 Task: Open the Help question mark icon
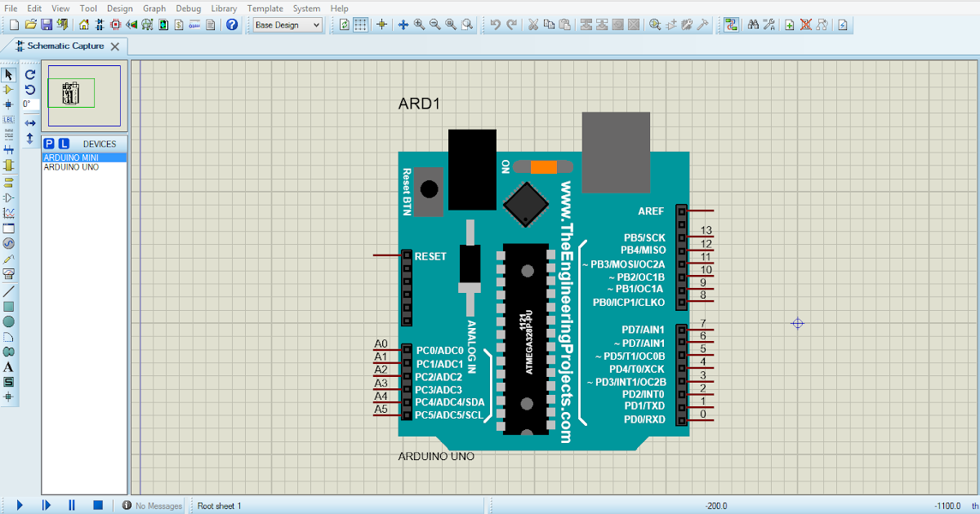point(232,24)
